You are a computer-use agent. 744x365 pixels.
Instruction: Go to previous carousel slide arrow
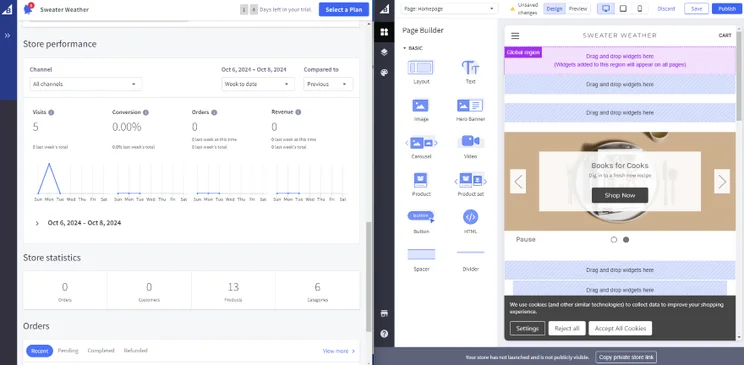[518, 181]
